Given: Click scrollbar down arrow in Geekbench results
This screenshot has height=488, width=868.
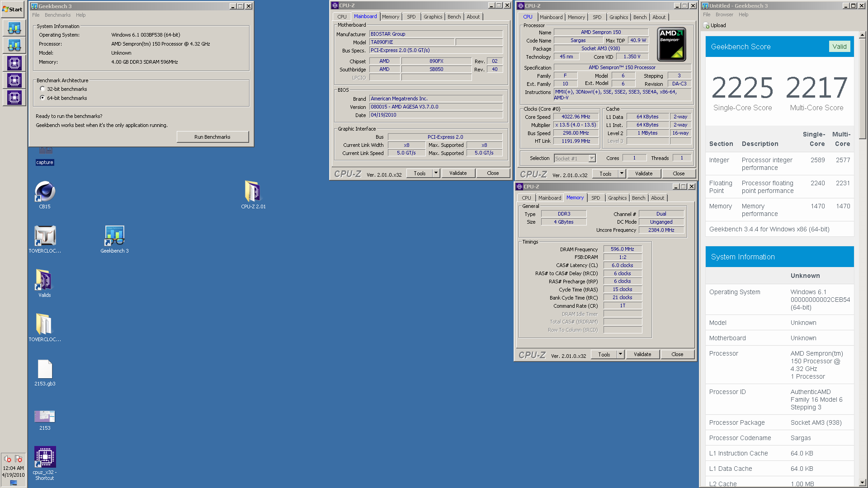Looking at the screenshot, I should point(862,483).
